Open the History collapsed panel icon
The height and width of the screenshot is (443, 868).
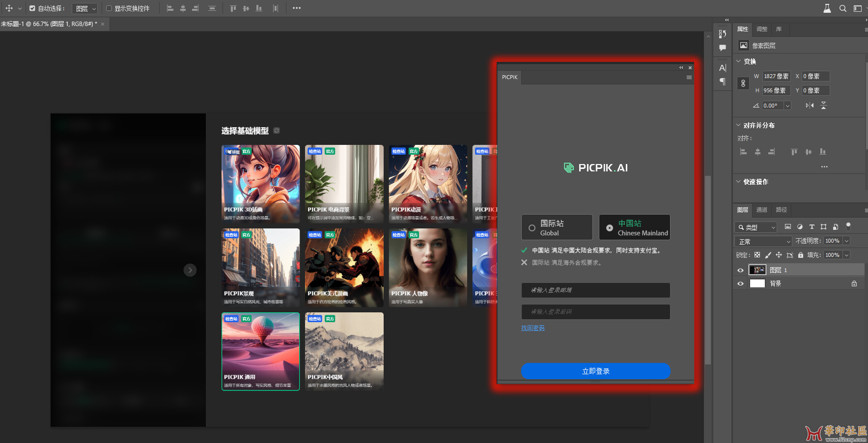pos(722,34)
